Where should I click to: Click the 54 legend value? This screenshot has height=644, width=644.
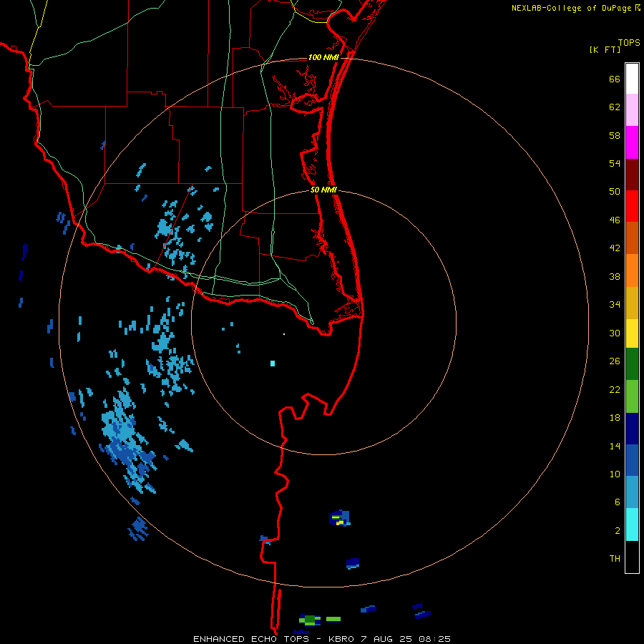(x=615, y=163)
